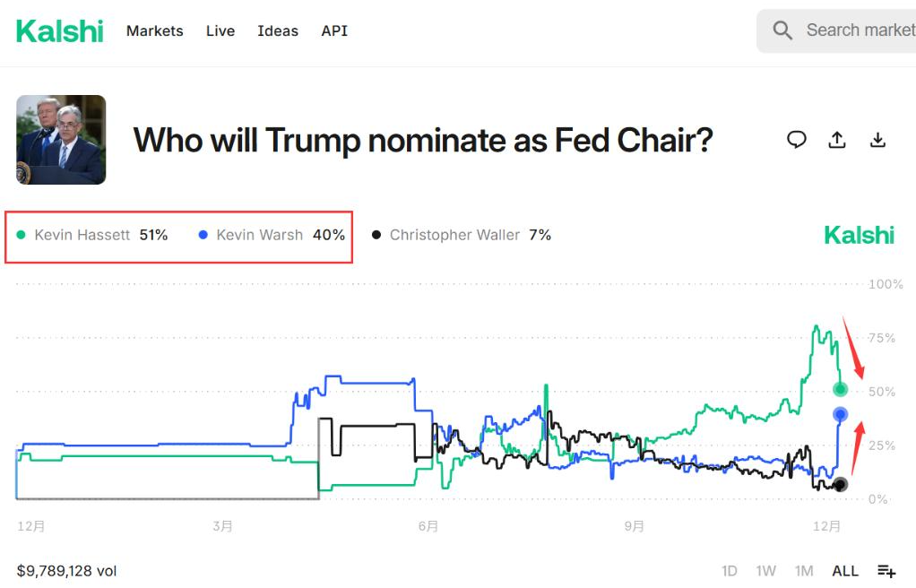Click the Trump and Powell market thumbnail
This screenshot has width=916, height=588.
pos(61,140)
